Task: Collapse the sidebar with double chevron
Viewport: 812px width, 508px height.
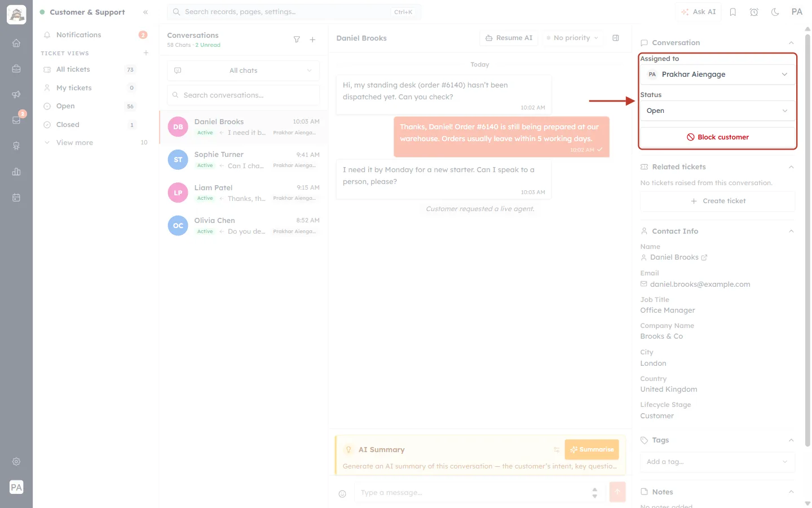Action: [x=145, y=12]
